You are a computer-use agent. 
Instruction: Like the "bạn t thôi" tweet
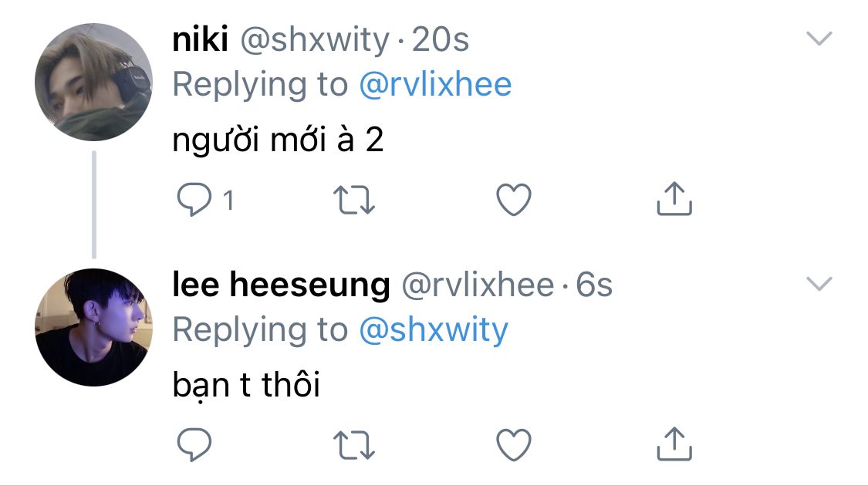(513, 444)
